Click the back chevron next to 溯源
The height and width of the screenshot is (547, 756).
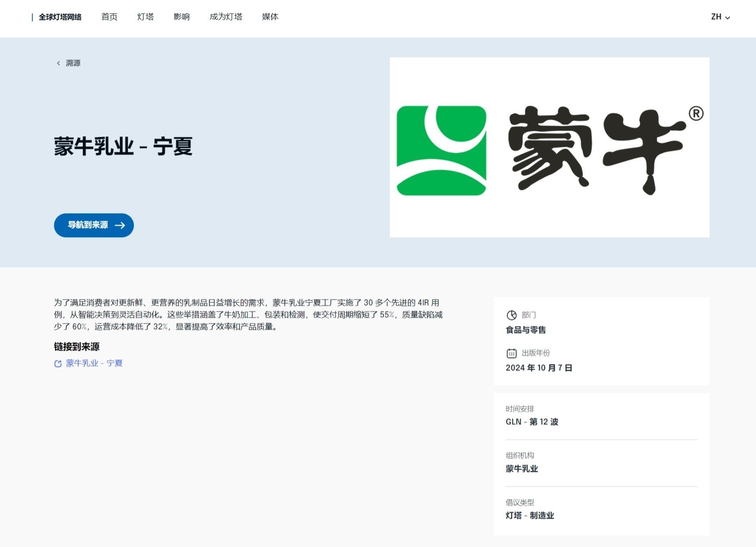[x=58, y=63]
